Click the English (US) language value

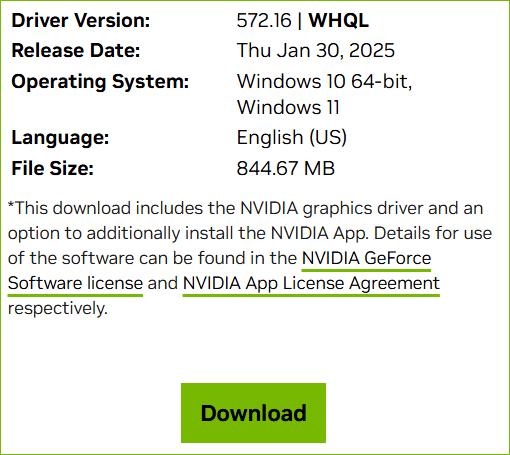pyautogui.click(x=292, y=137)
